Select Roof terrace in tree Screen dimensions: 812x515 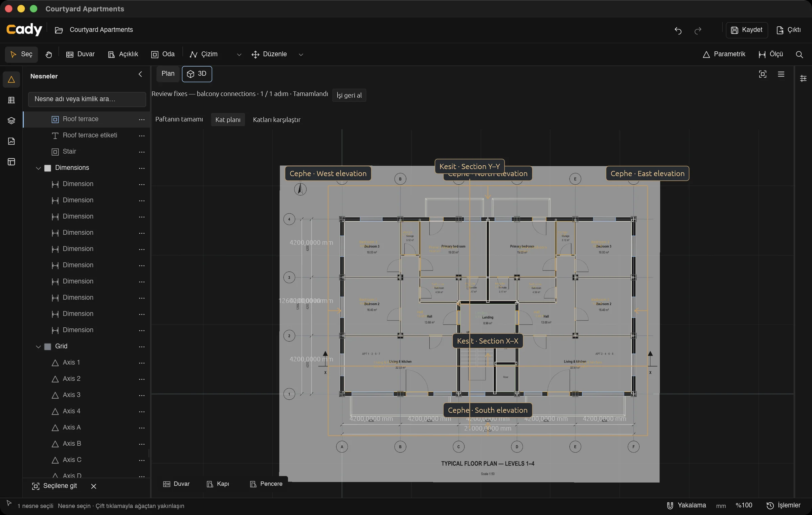(87, 119)
